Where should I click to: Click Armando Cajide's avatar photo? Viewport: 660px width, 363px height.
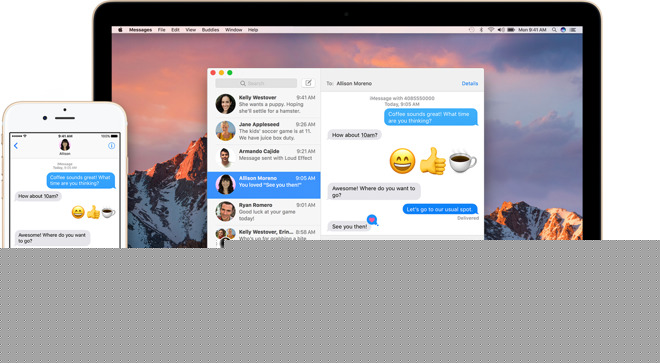point(226,158)
